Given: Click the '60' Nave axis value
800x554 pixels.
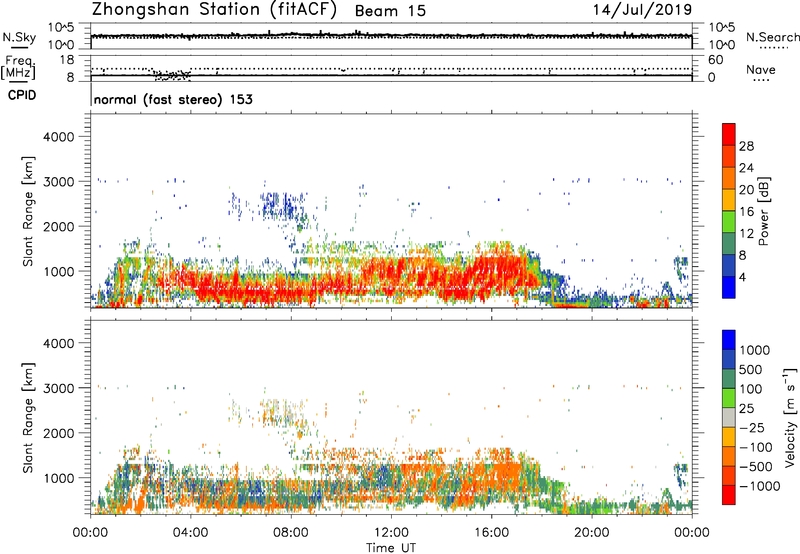Looking at the screenshot, I should click(715, 60).
